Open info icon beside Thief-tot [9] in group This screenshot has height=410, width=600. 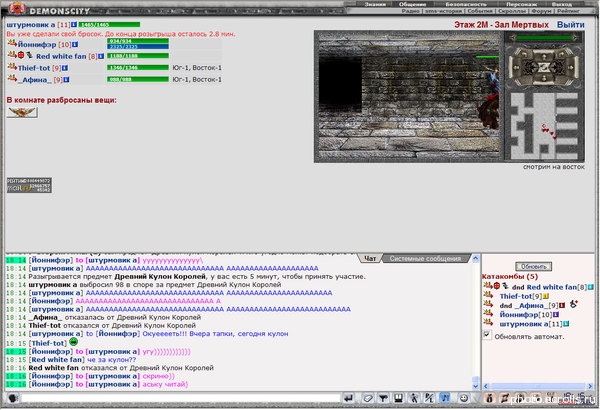pyautogui.click(x=65, y=68)
